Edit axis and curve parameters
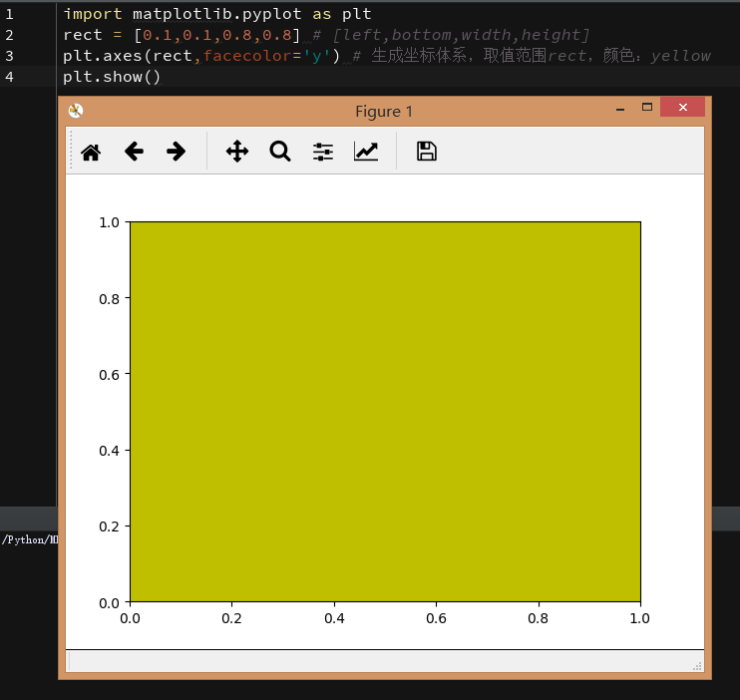Screen dimensions: 740x700 point(366,152)
